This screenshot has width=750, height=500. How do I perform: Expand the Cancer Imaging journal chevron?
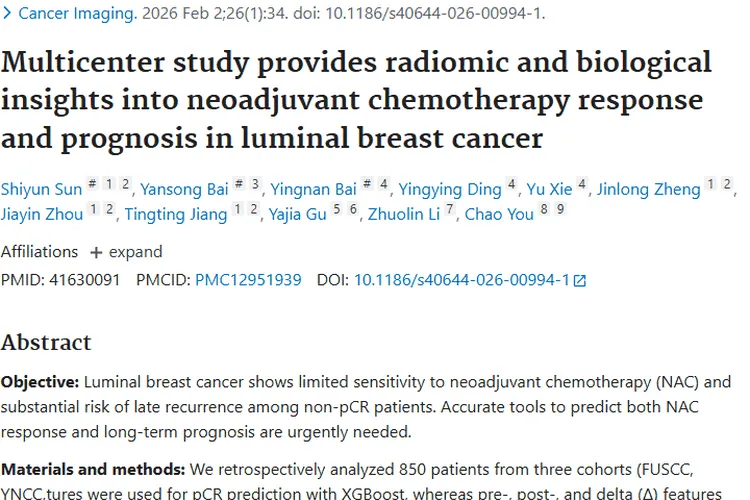(8, 13)
